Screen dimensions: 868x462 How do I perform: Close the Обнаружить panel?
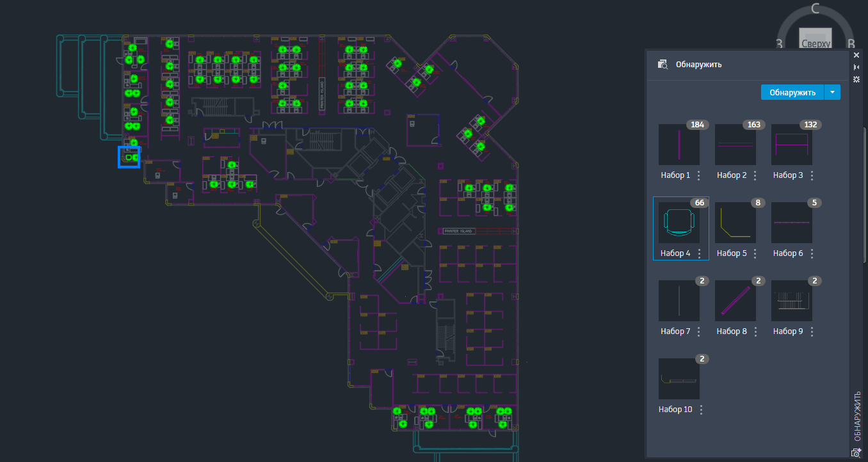pyautogui.click(x=856, y=55)
